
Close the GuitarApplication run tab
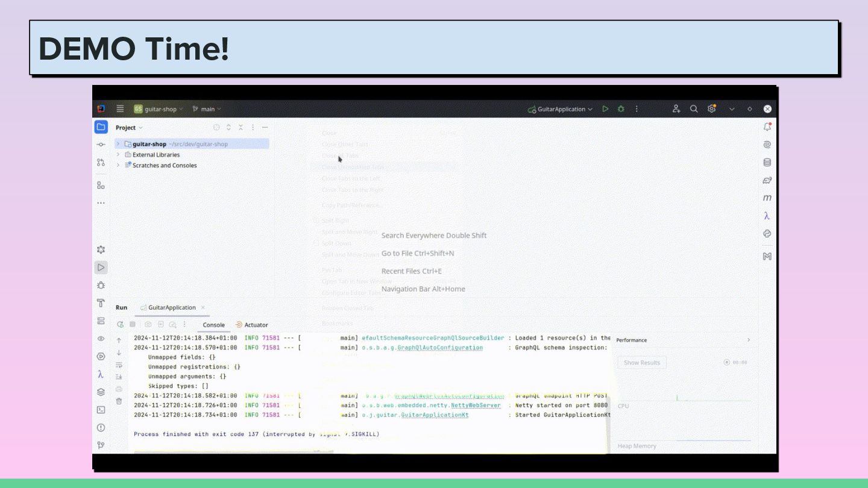click(x=203, y=307)
